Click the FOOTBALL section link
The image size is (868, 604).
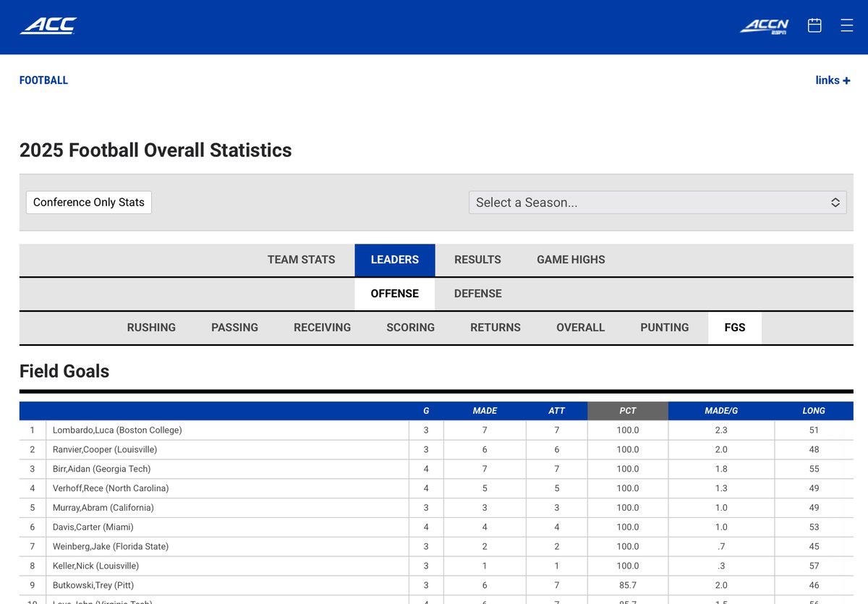(x=43, y=80)
